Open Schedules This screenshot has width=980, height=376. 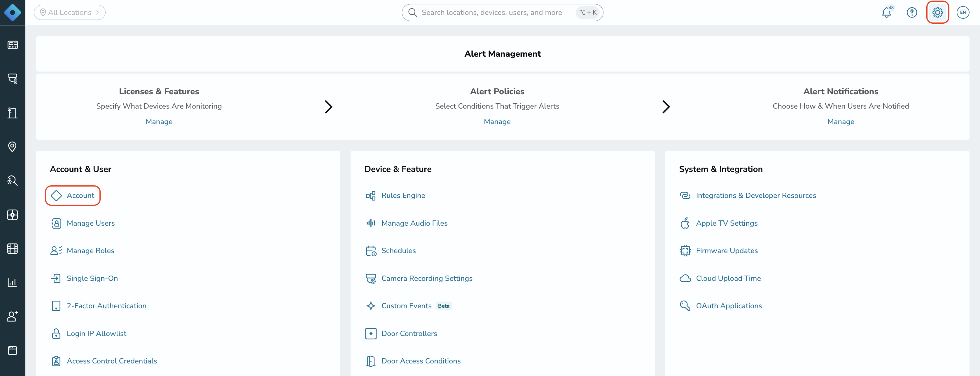click(x=391, y=251)
